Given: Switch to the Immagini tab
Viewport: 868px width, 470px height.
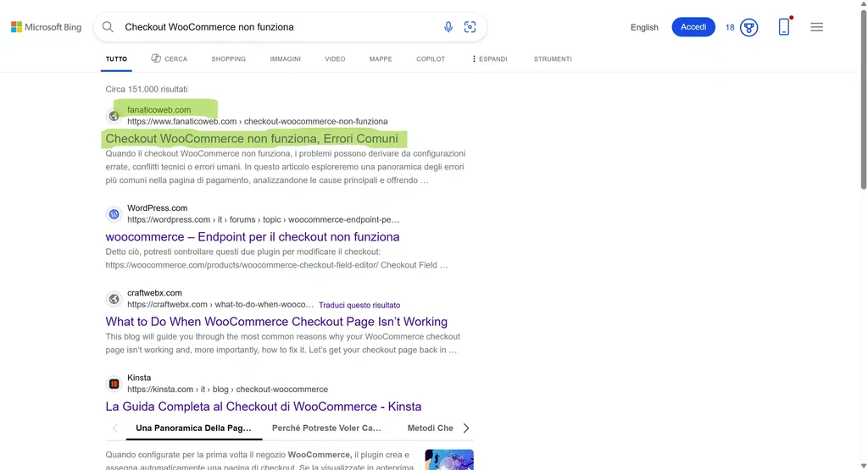Looking at the screenshot, I should [x=285, y=59].
